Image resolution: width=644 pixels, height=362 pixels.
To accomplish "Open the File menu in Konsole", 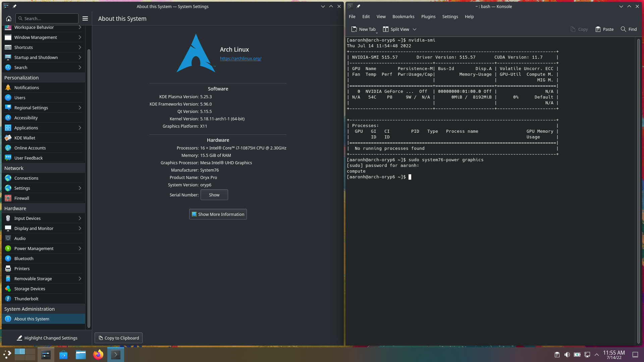I will pos(352,16).
